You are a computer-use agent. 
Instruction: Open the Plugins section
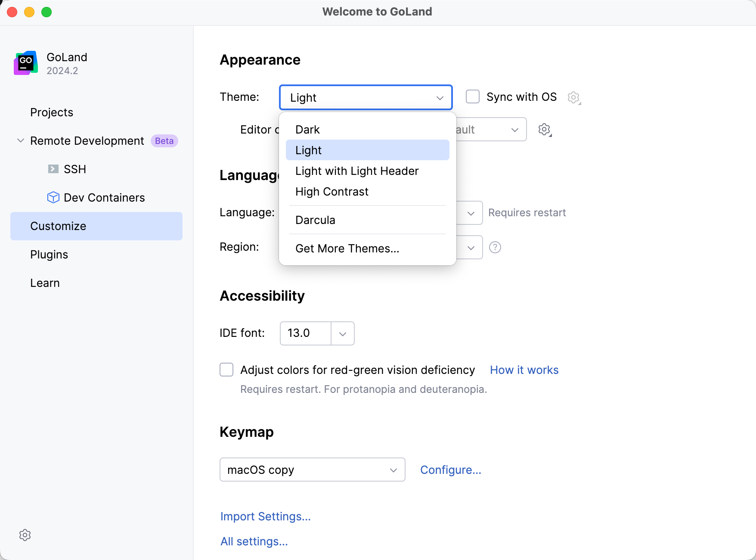tap(96, 254)
